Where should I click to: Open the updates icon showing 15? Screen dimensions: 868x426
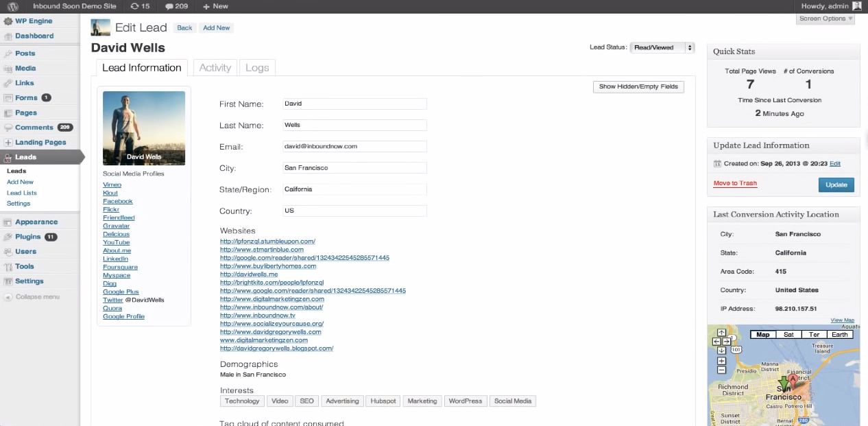pyautogui.click(x=139, y=6)
